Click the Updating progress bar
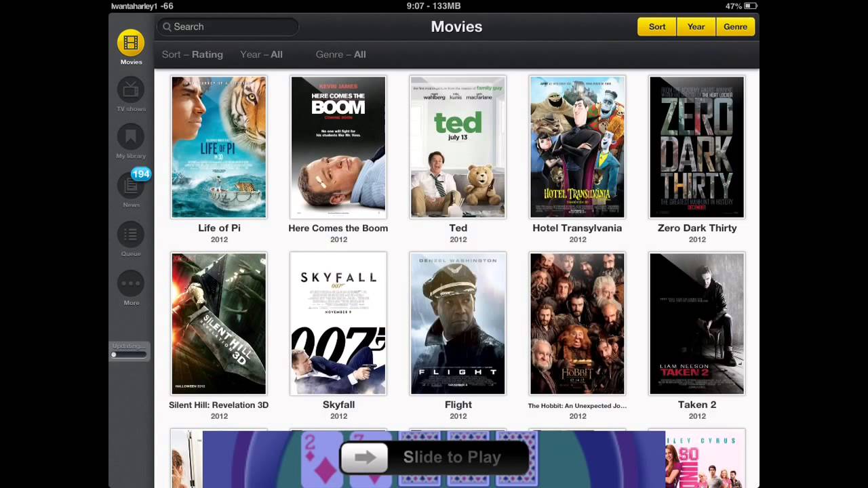The height and width of the screenshot is (488, 868). (129, 354)
